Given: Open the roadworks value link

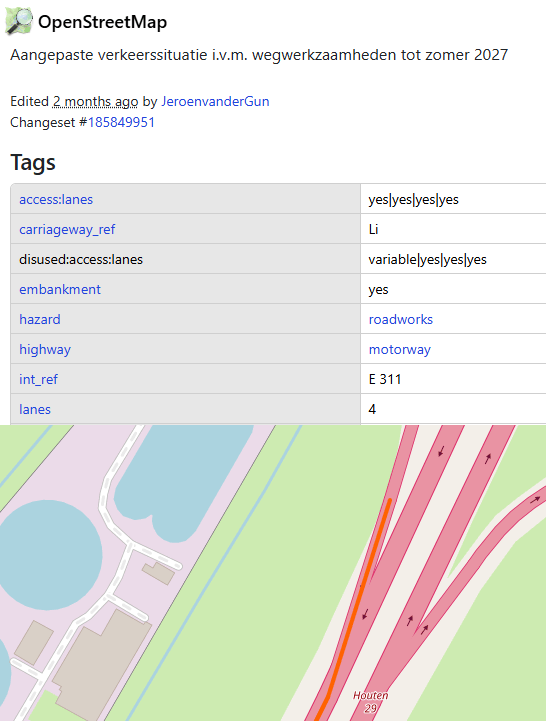Looking at the screenshot, I should 401,319.
